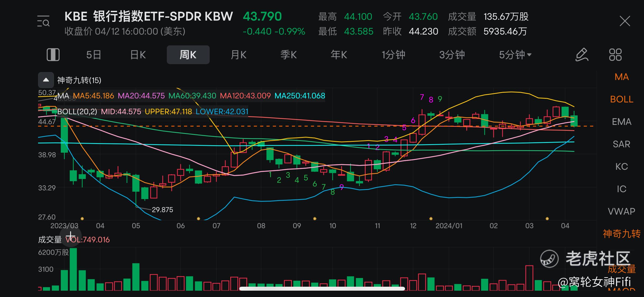Switch to the 日K chart tab
644x297 pixels.
[138, 55]
